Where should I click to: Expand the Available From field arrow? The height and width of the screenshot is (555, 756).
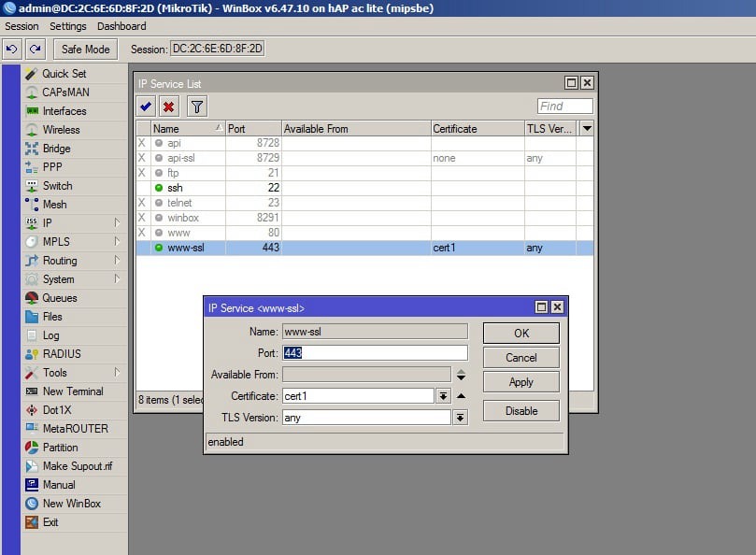point(460,375)
